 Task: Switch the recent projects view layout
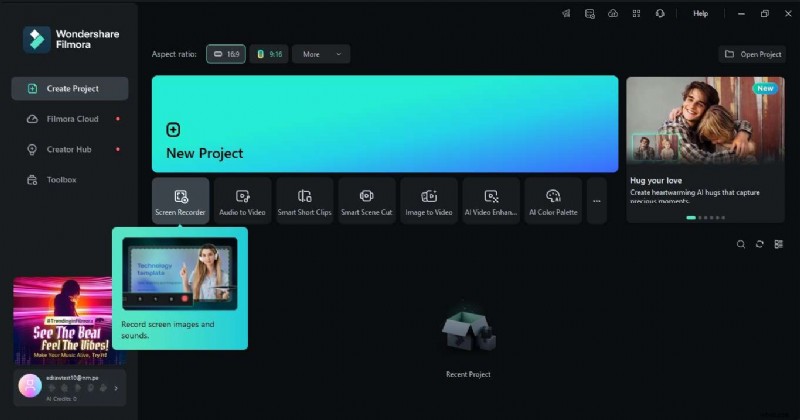pyautogui.click(x=779, y=244)
